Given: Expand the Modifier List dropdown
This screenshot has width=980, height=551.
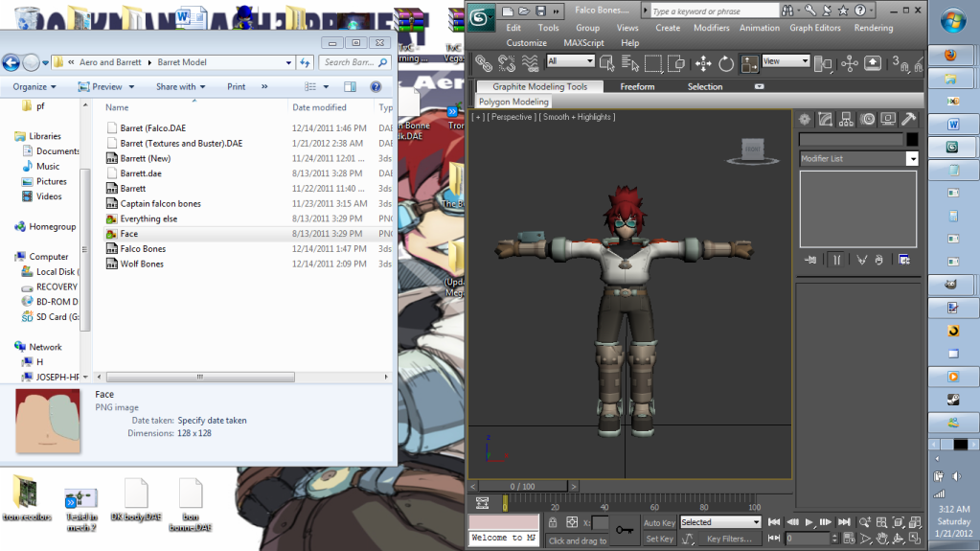Looking at the screenshot, I should coord(913,159).
